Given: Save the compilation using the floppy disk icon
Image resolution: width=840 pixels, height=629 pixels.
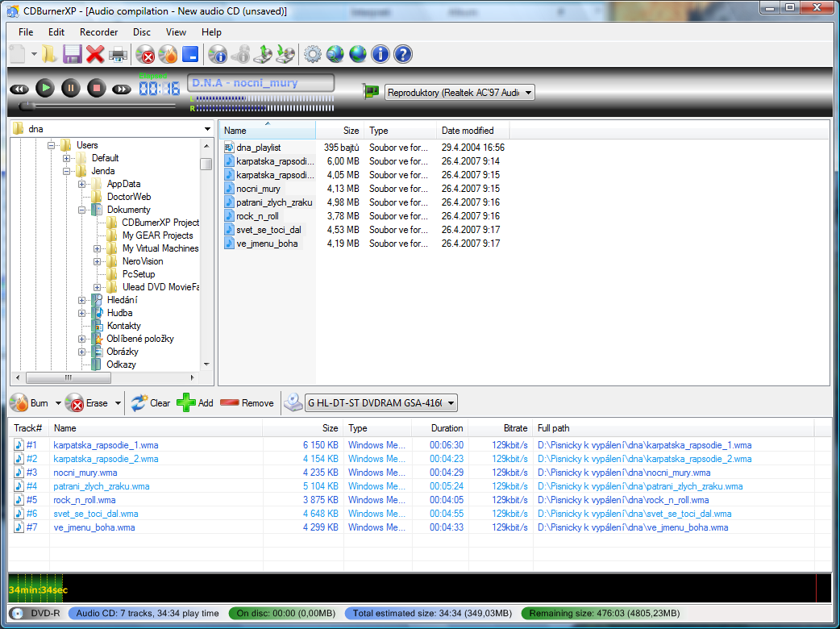Looking at the screenshot, I should (73, 54).
